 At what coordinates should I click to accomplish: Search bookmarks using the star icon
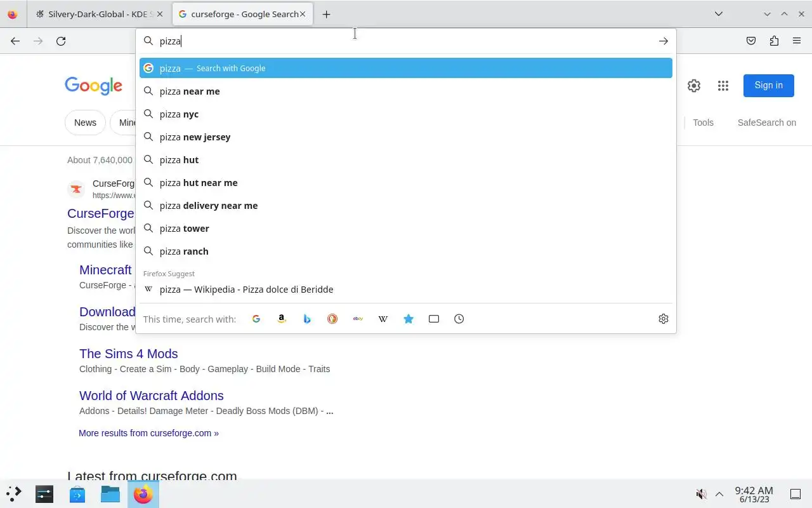[409, 319]
